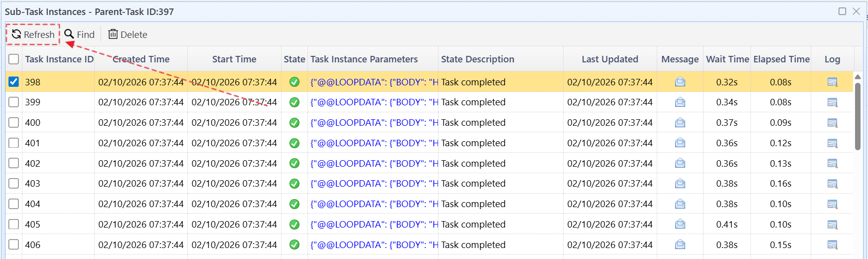Maximize the Sub-Task Instances dialog
868x259 pixels.
(x=842, y=11)
